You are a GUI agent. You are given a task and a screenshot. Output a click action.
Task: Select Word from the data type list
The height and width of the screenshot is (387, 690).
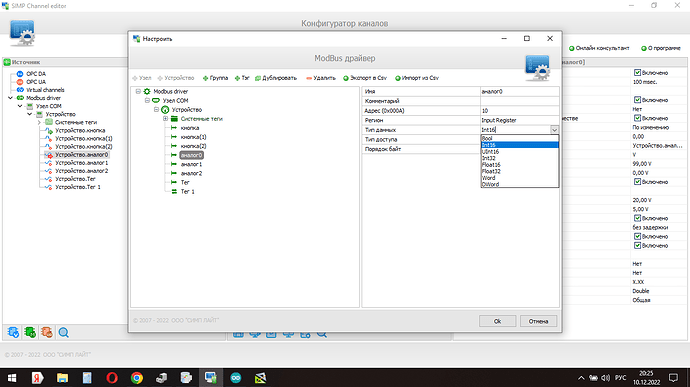pos(520,178)
